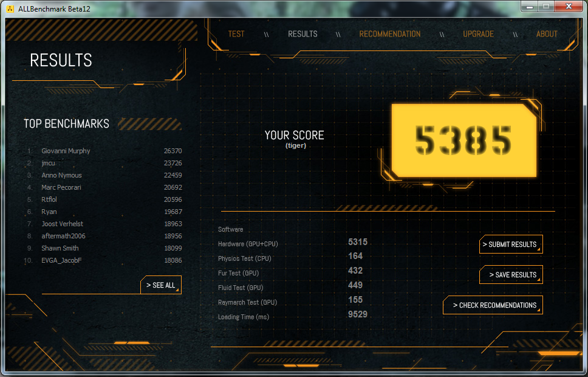This screenshot has height=377, width=588.
Task: Click the TOP BENCHMARKS heading
Action: pyautogui.click(x=66, y=123)
